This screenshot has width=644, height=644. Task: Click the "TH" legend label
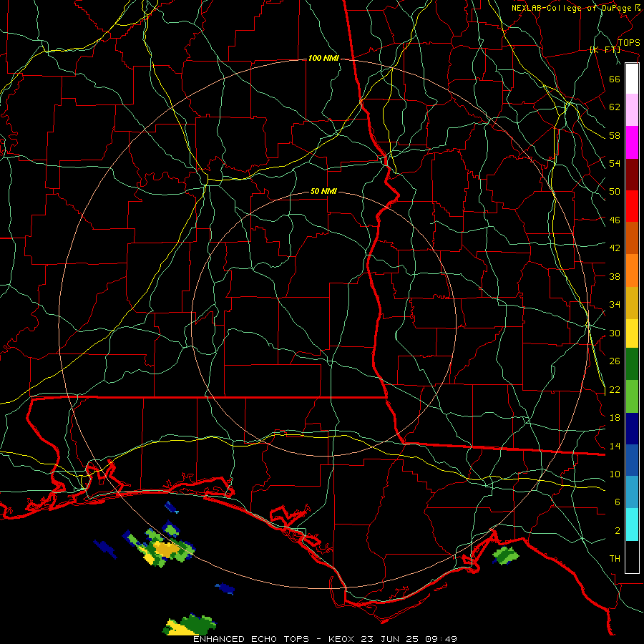pos(615,559)
